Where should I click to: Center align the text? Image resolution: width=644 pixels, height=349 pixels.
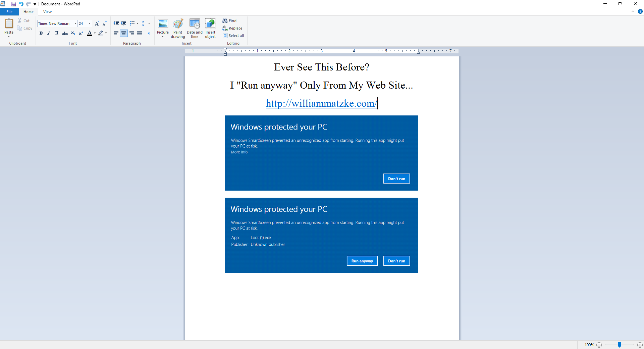(x=124, y=33)
